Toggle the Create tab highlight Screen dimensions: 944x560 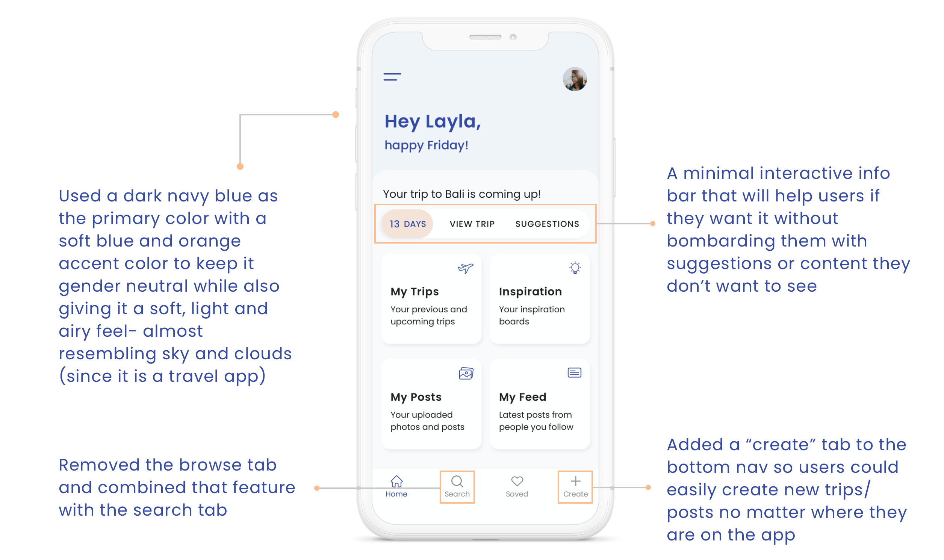tap(575, 487)
